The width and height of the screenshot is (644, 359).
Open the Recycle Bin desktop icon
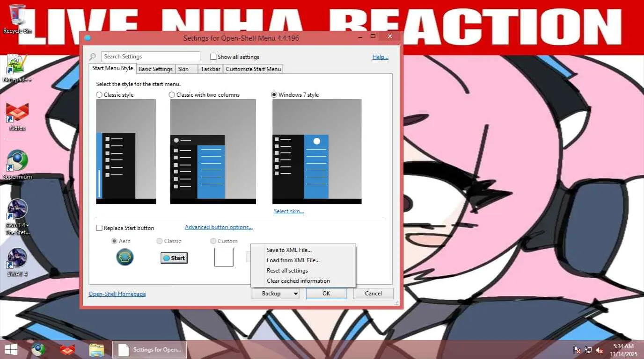(17, 19)
